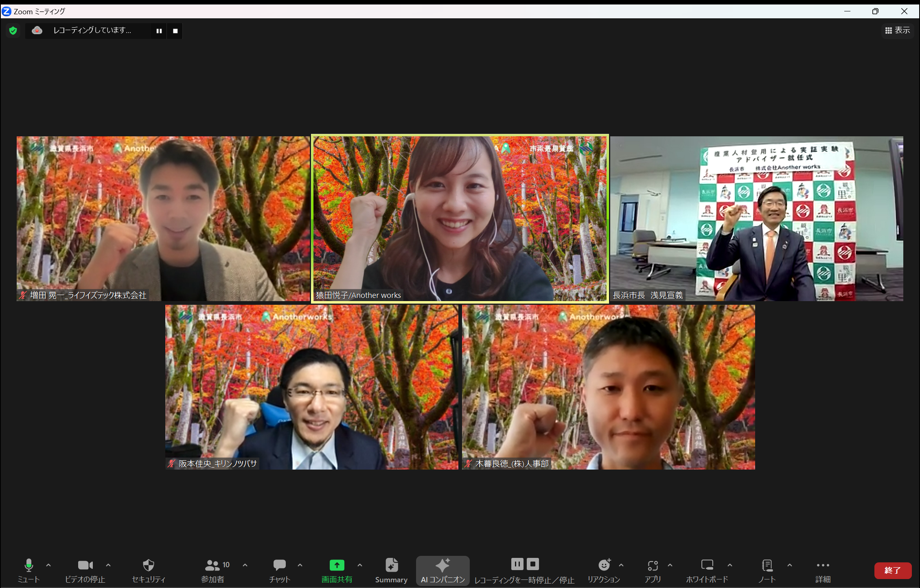Click the red 終了 end button
Image resolution: width=920 pixels, height=588 pixels.
click(893, 571)
